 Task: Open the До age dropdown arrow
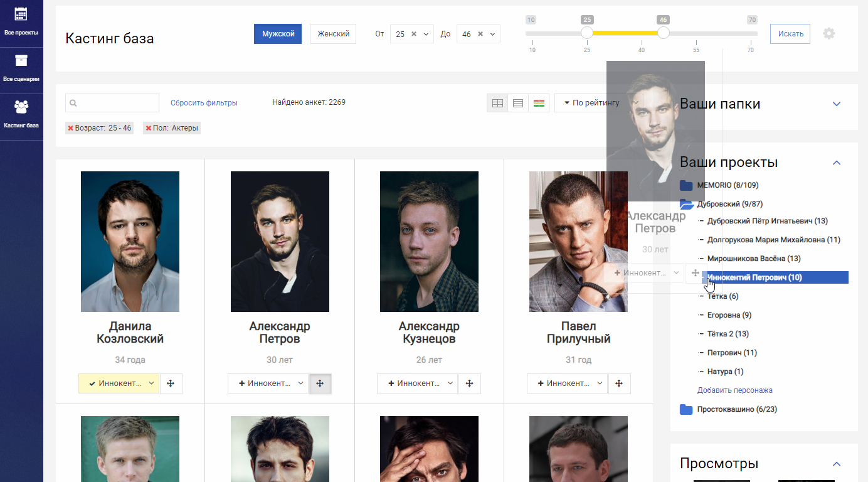pos(493,35)
